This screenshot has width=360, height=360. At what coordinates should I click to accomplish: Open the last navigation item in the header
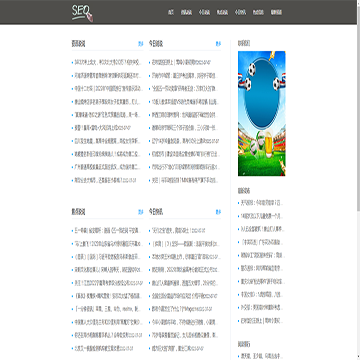[x=276, y=13]
